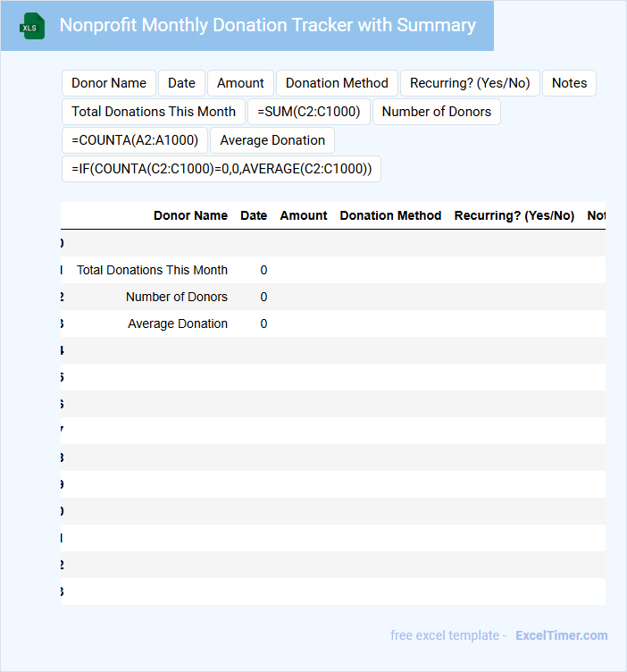Select the Notes tag chip
Image resolution: width=627 pixels, height=672 pixels.
[x=569, y=83]
